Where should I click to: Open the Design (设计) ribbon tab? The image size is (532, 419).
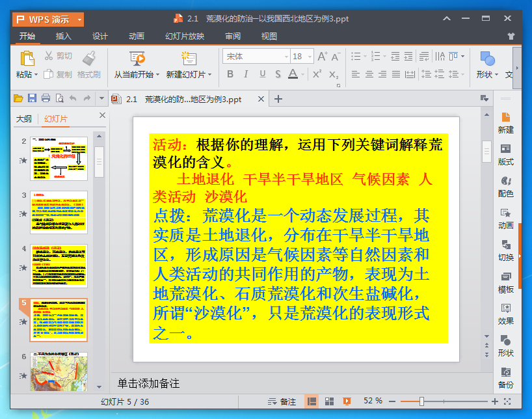click(x=100, y=36)
